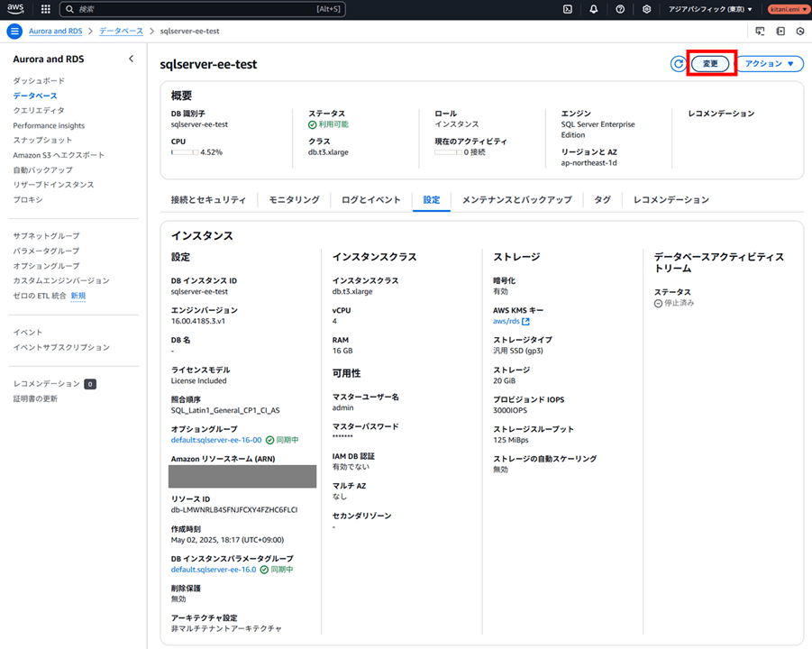The image size is (812, 649).
Task: Click the 新規 badge link
Action: point(78,296)
